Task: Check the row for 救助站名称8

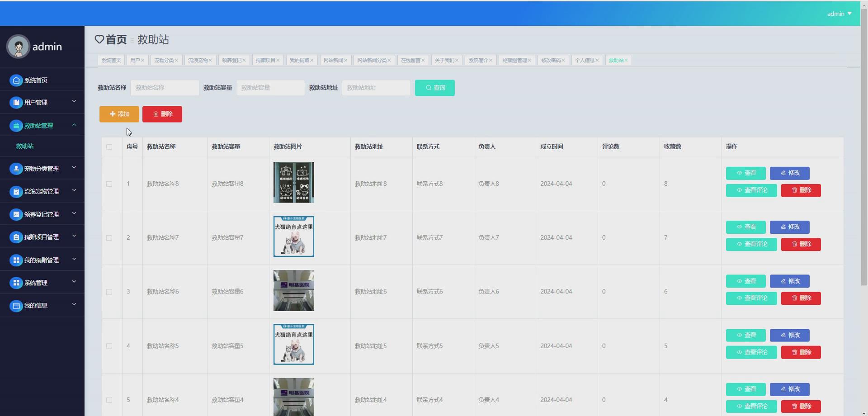Action: [109, 184]
